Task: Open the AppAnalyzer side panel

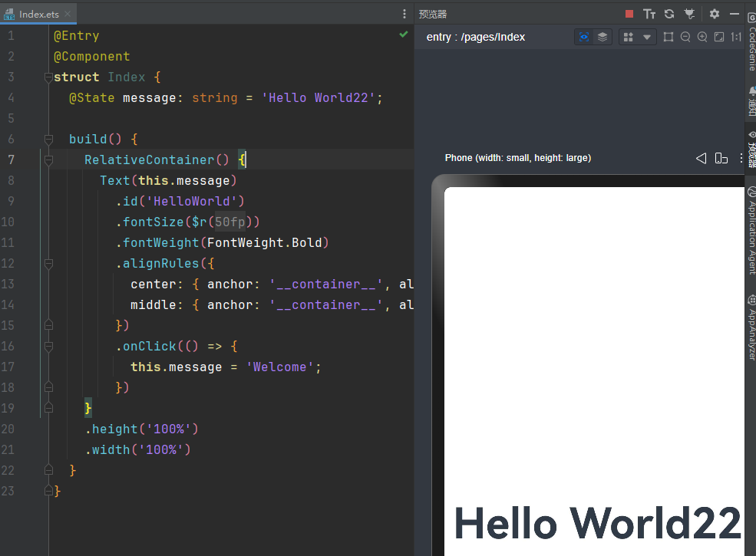Action: (x=751, y=327)
